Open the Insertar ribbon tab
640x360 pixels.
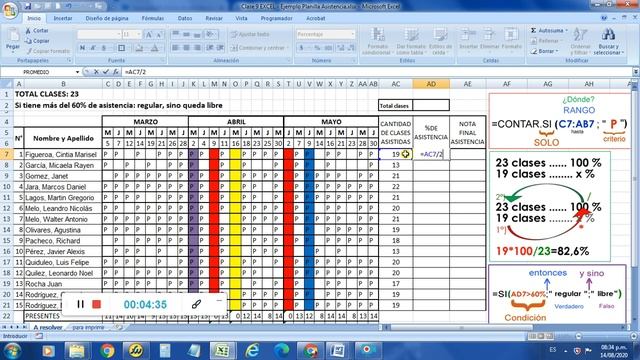point(63,18)
